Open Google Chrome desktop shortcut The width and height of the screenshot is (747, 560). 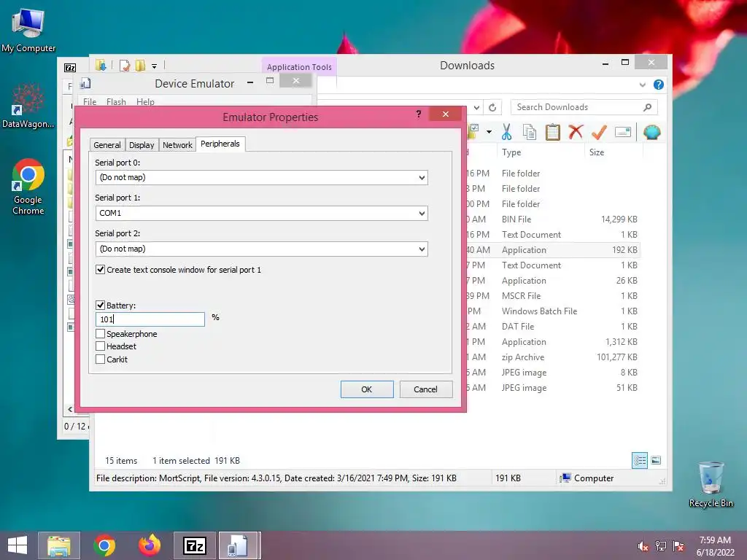tap(28, 186)
